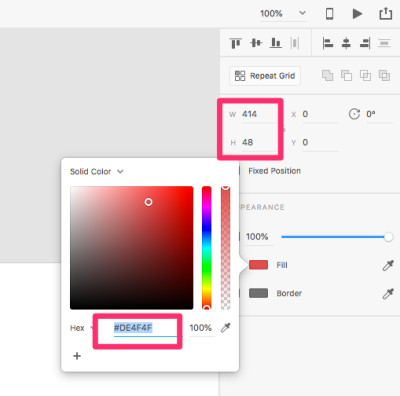
Task: Adjust the object opacity slider handle
Action: click(x=388, y=237)
